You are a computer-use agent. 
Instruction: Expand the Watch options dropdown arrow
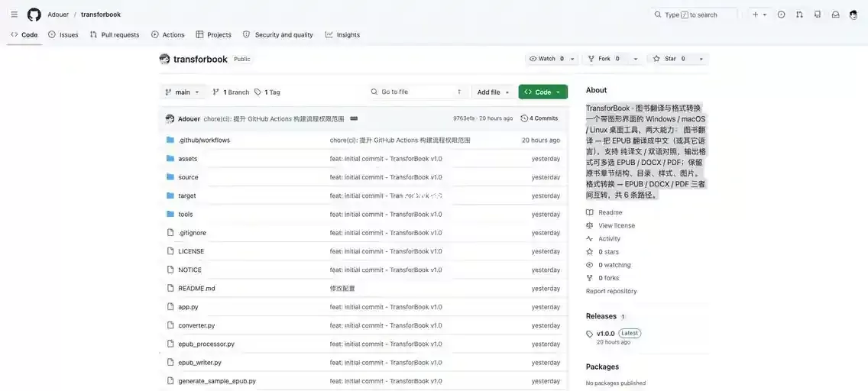pos(573,59)
